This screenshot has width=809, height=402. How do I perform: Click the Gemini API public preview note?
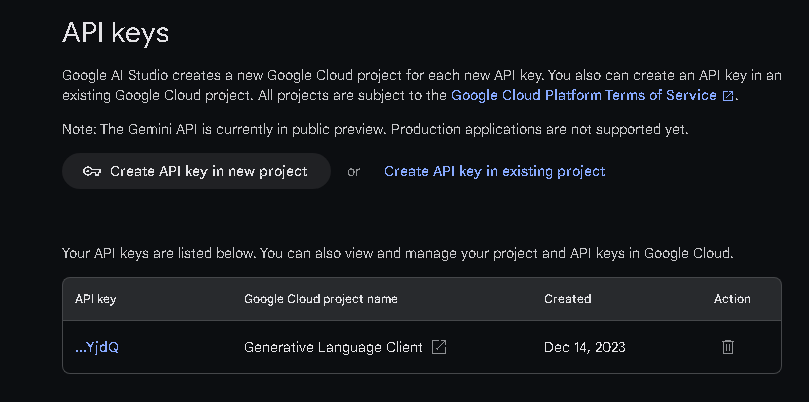[x=375, y=129]
